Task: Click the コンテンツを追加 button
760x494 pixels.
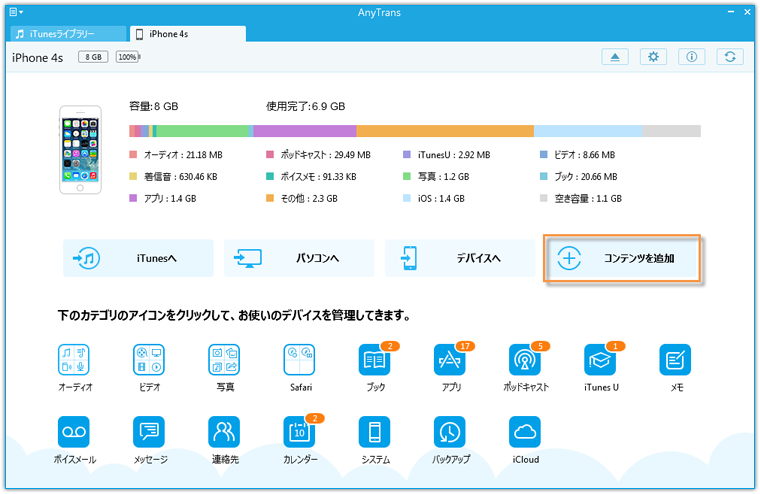Action: pyautogui.click(x=622, y=258)
